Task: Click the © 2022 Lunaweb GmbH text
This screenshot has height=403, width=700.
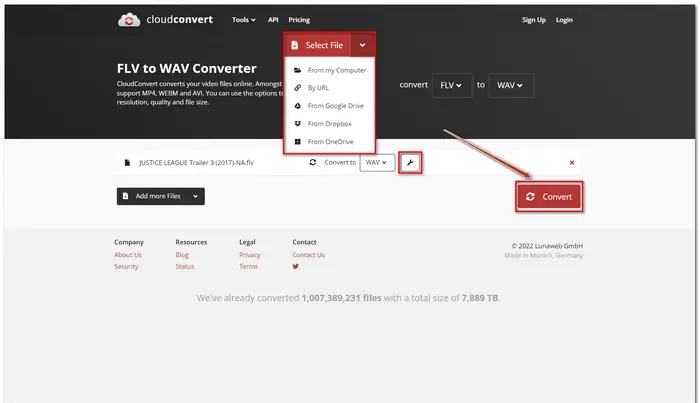Action: (x=547, y=246)
